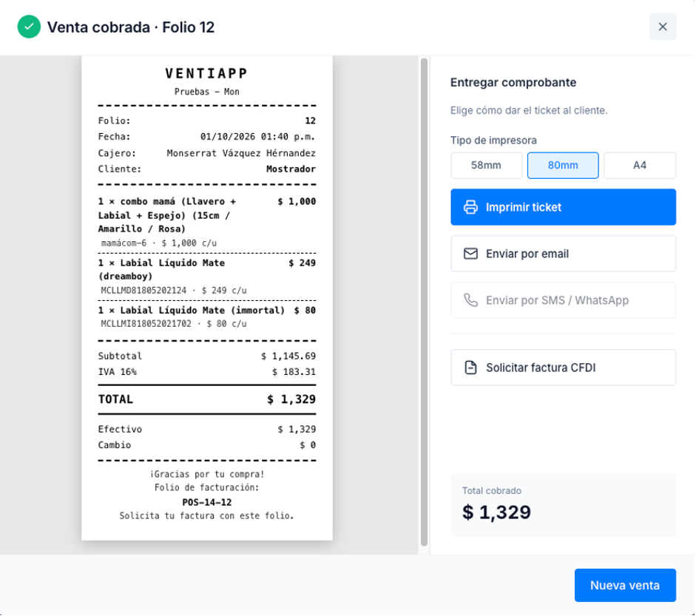Click the POS-14-12 billing folio text
The width and height of the screenshot is (696, 616).
[207, 502]
